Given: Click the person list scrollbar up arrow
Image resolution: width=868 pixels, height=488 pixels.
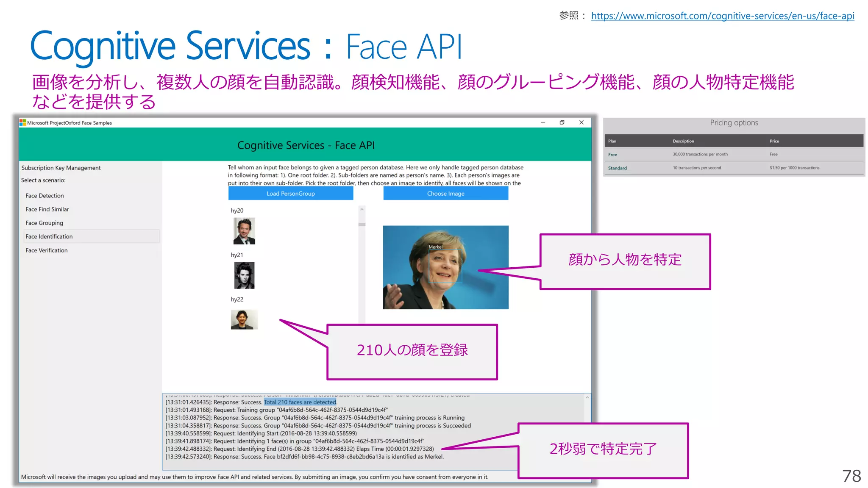Looking at the screenshot, I should [362, 209].
